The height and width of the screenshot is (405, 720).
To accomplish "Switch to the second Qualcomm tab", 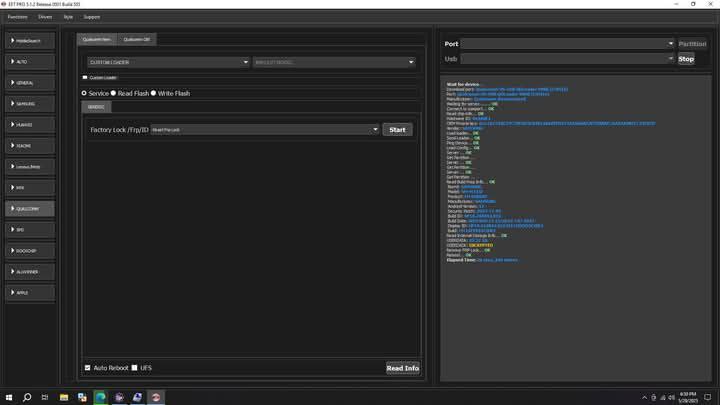I will click(x=137, y=39).
